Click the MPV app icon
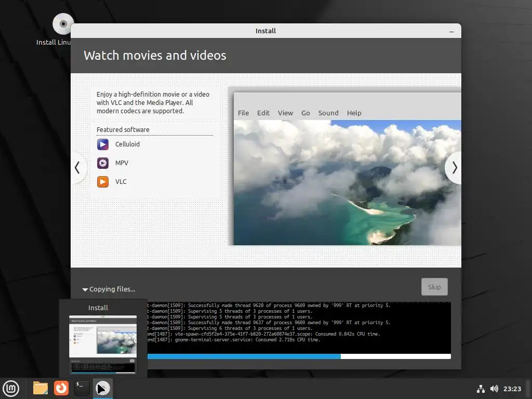Image resolution: width=532 pixels, height=399 pixels. click(x=103, y=163)
